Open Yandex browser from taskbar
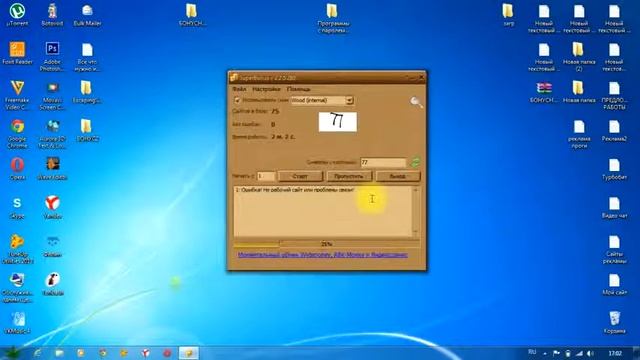This screenshot has width=640, height=360. coord(145,353)
